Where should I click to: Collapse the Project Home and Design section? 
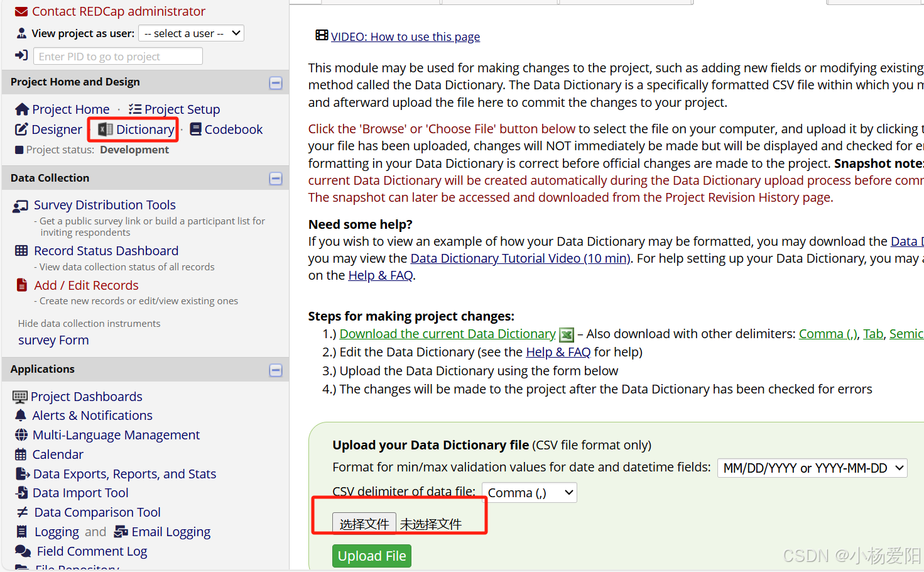(276, 83)
